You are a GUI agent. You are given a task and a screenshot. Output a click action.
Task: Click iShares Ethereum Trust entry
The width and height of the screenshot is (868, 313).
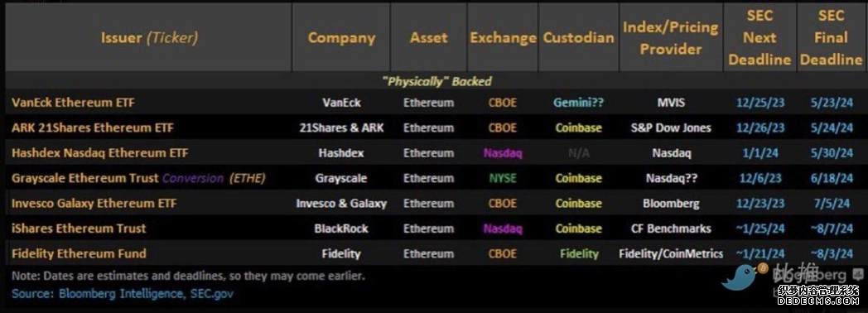click(79, 229)
